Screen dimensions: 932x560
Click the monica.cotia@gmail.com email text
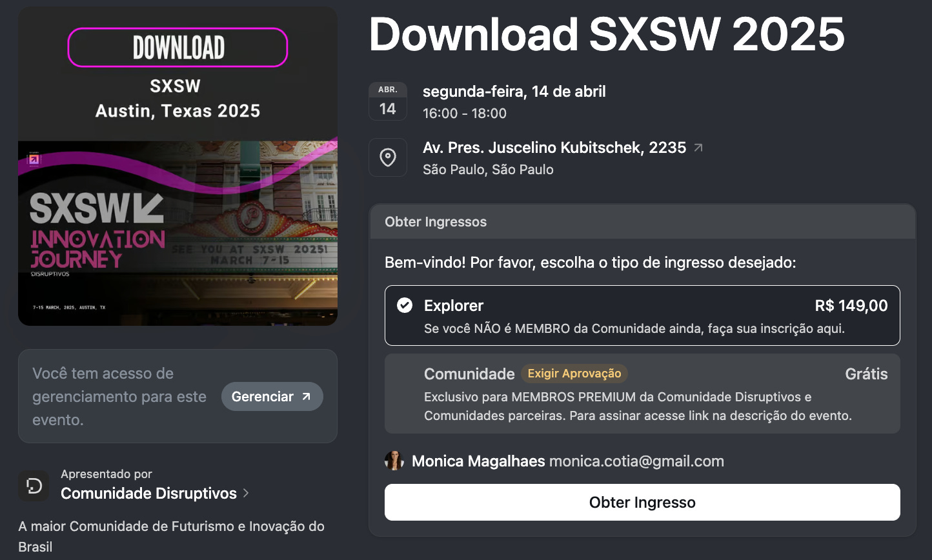pos(636,461)
